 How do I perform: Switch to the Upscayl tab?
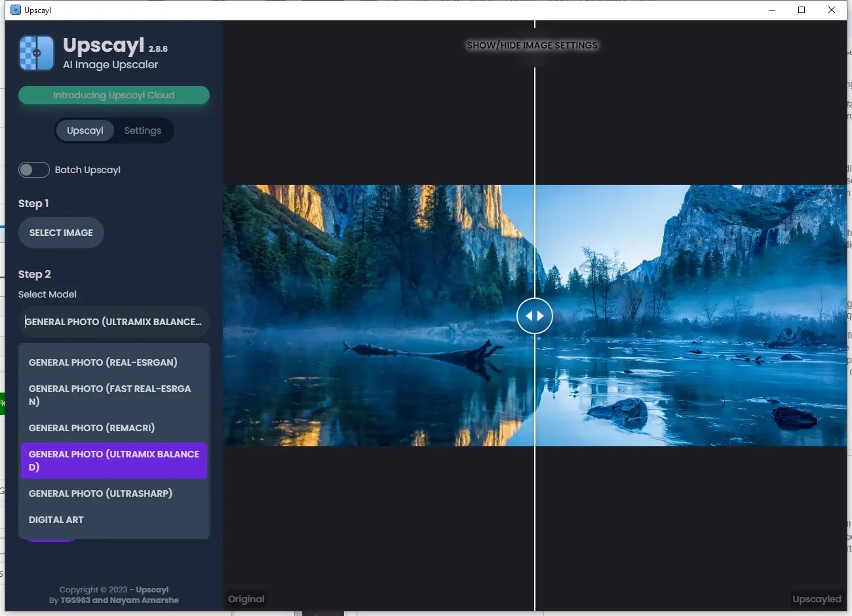point(85,130)
